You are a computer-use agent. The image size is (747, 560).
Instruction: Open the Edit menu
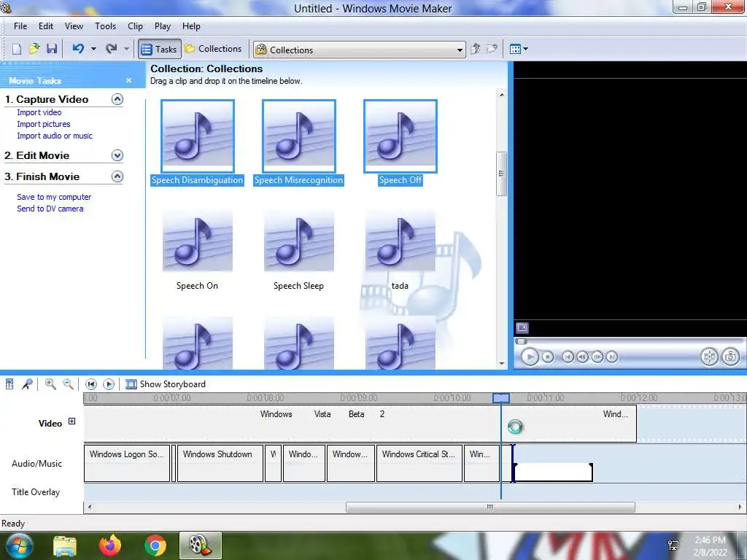click(46, 26)
